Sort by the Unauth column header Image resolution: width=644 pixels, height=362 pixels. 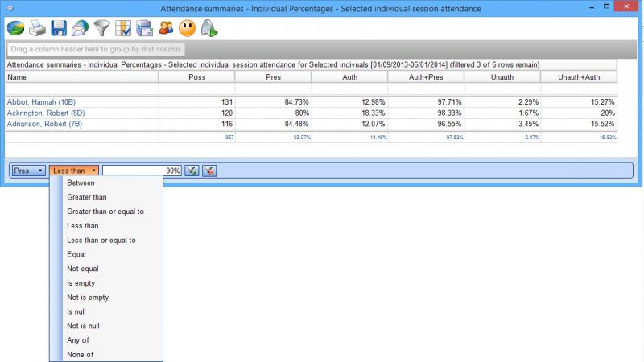(x=502, y=77)
